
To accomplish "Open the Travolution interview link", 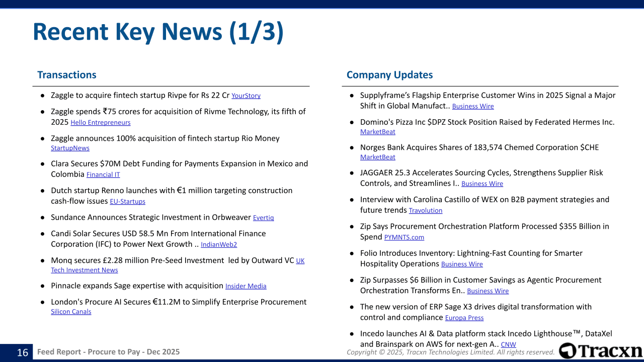I will (x=425, y=211).
